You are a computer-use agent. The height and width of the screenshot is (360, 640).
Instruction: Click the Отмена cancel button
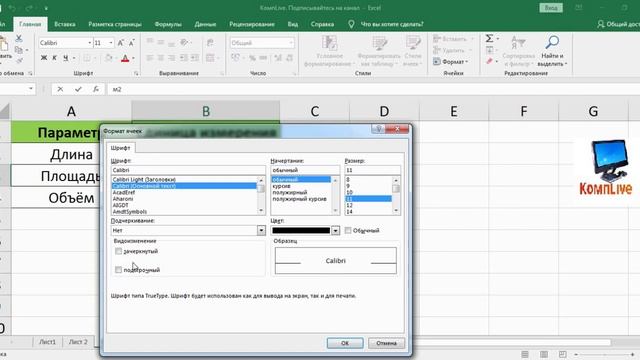coord(387,343)
